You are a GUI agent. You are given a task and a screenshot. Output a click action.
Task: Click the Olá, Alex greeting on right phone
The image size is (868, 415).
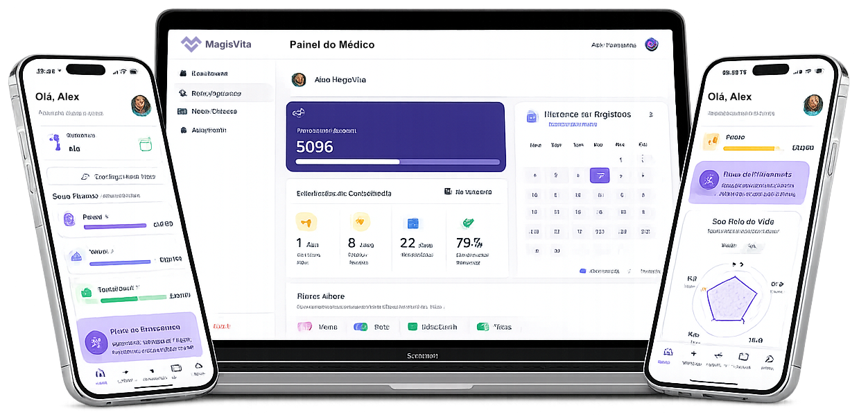730,96
